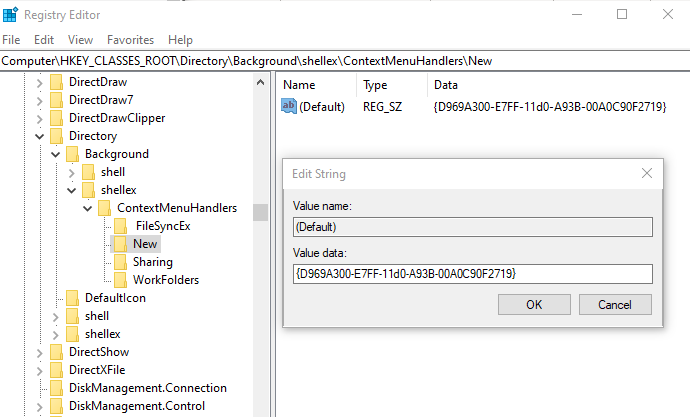The image size is (690, 417).
Task: Select the DefaultIcon key label
Action: point(115,298)
